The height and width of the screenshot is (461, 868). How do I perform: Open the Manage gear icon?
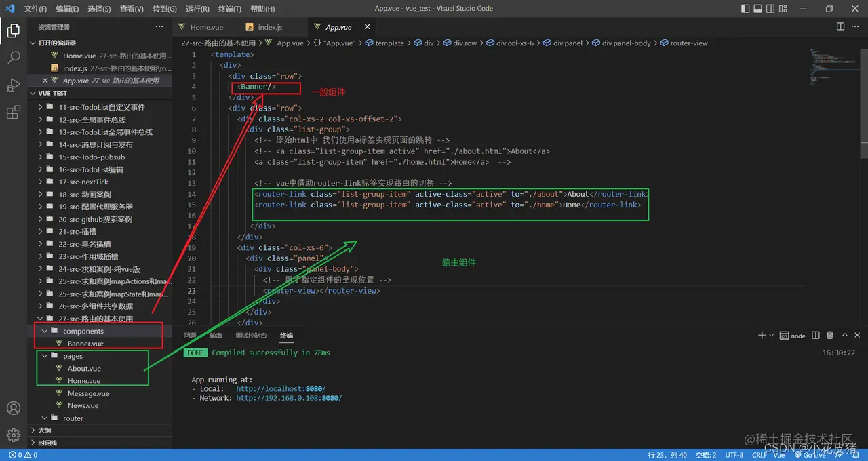tap(13, 435)
